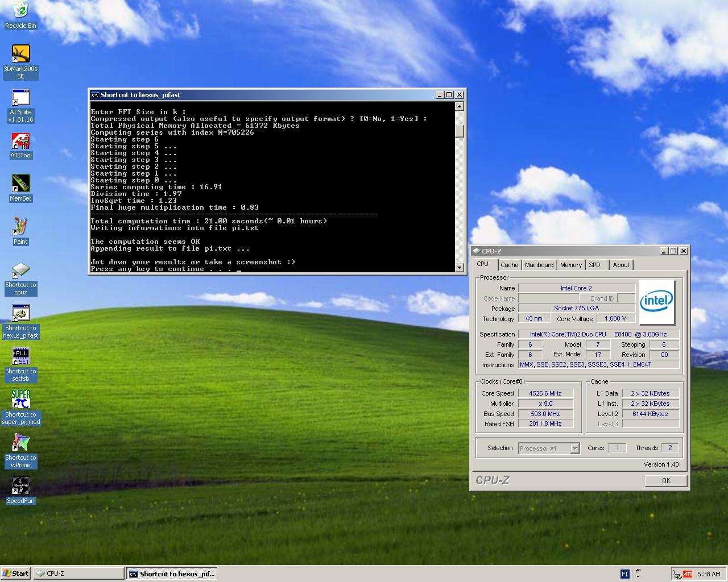728x582 pixels.
Task: Click console scrollbar down arrow
Action: click(x=460, y=267)
